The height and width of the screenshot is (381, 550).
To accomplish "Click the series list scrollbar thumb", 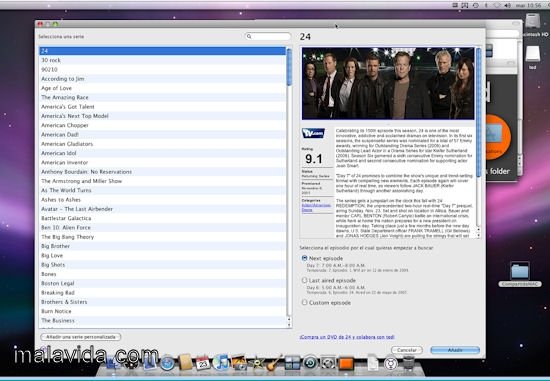I will (289, 67).
